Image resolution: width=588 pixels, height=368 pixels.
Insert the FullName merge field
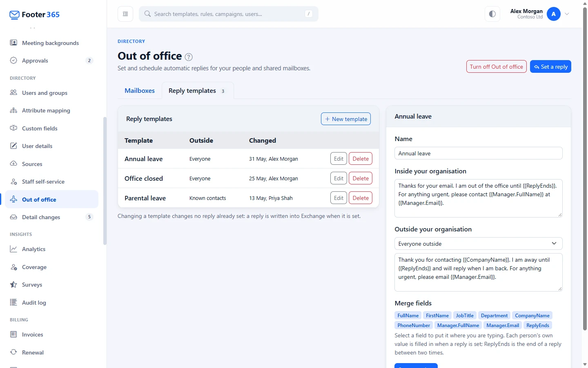coord(408,316)
